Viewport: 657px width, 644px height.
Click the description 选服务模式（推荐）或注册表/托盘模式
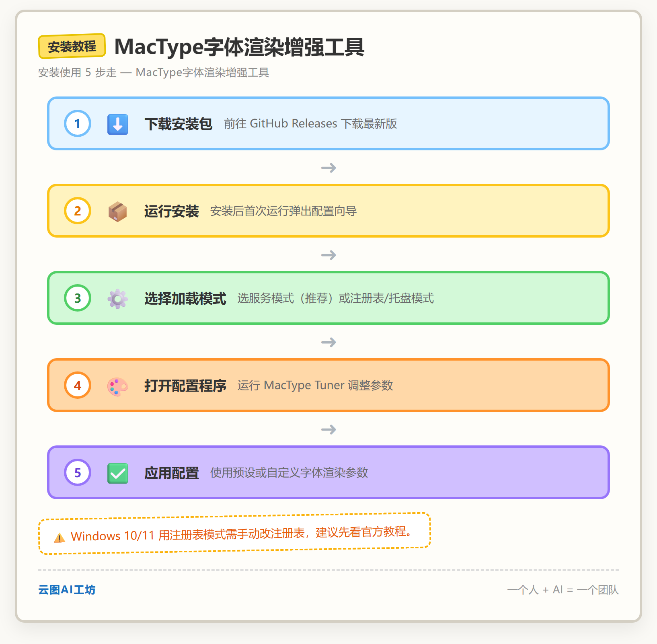point(336,298)
